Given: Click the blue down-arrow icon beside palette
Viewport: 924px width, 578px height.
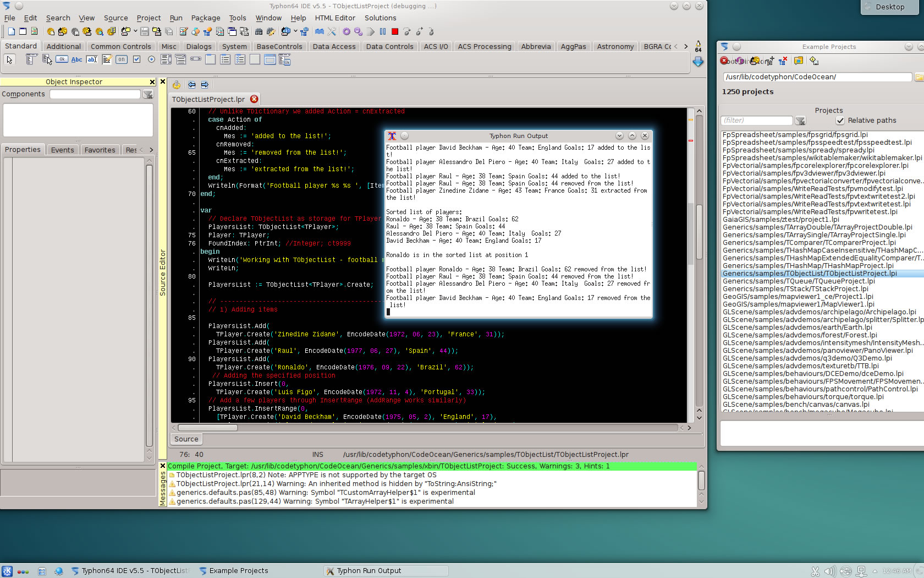Looking at the screenshot, I should [698, 62].
